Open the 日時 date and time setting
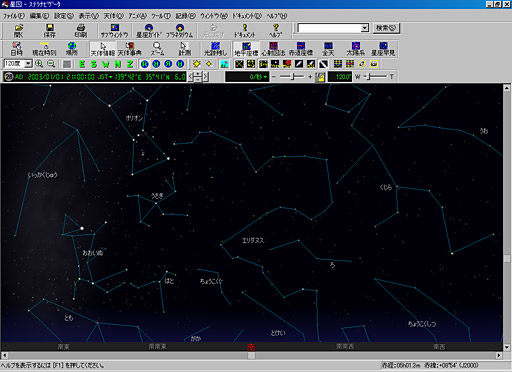512x372 pixels. click(x=17, y=49)
